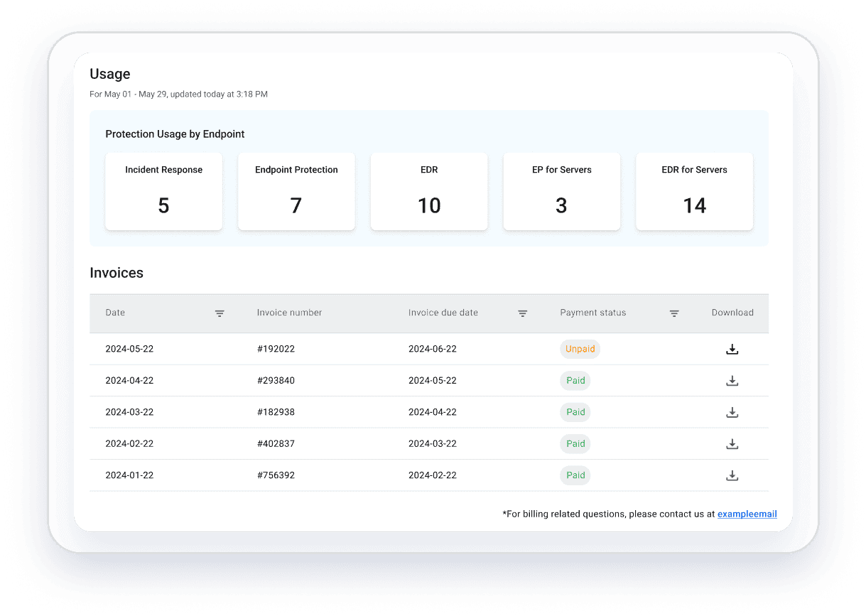Click the Download column header
The height and width of the screenshot is (616, 866).
click(732, 313)
